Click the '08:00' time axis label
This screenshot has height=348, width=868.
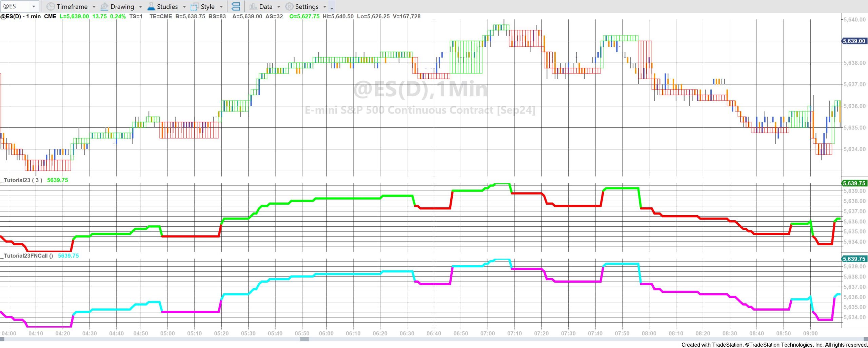click(649, 333)
